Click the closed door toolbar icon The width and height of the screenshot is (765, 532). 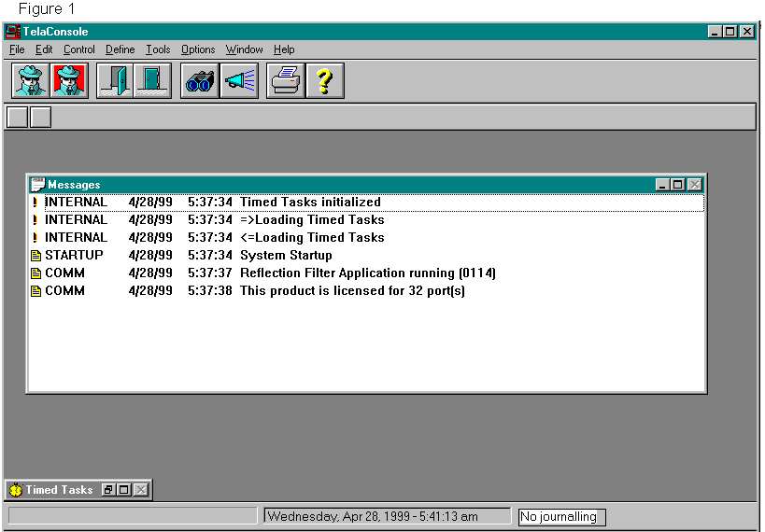(152, 81)
